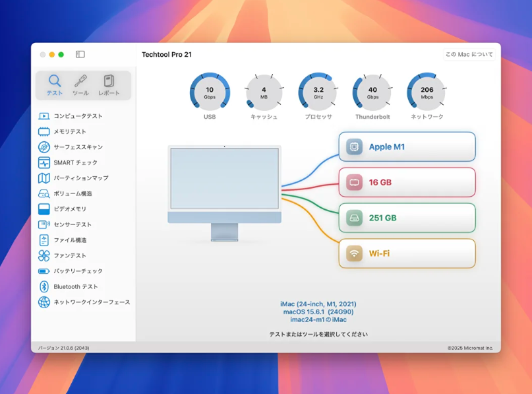Viewport: 532px width, 394px height.
Task: Select メモリテスト label in sidebar
Action: [70, 131]
